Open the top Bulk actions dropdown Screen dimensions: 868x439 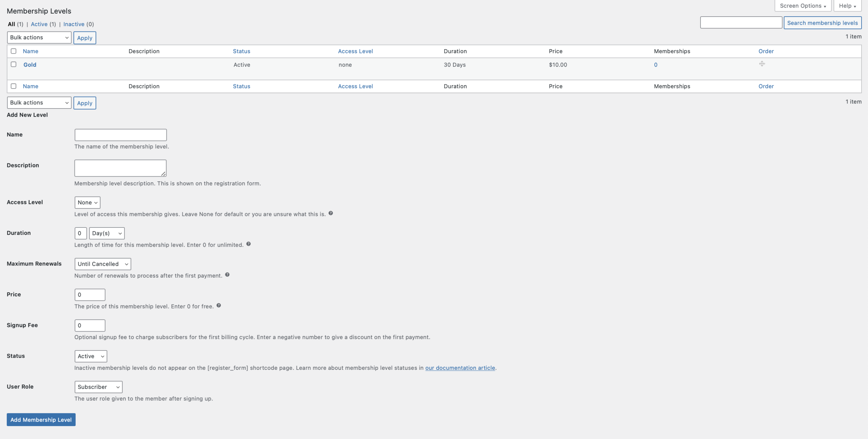point(39,38)
